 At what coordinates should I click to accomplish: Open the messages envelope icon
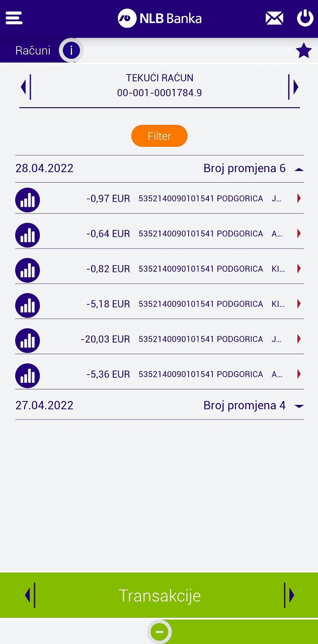274,19
